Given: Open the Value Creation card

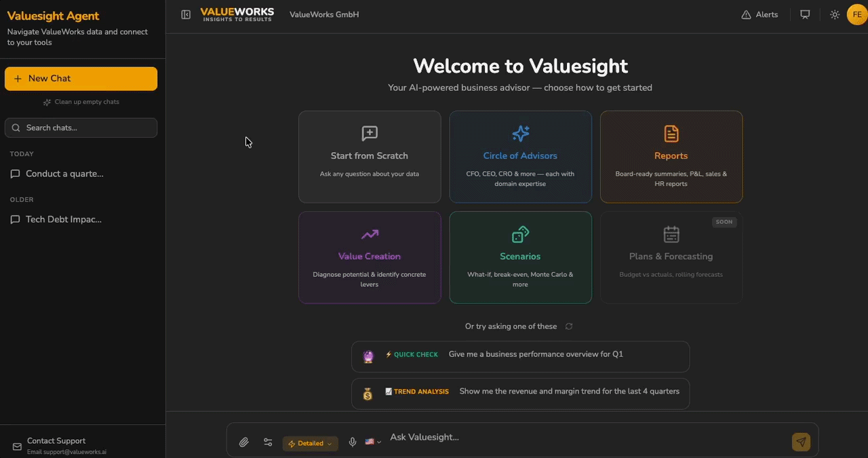Looking at the screenshot, I should click(x=370, y=257).
